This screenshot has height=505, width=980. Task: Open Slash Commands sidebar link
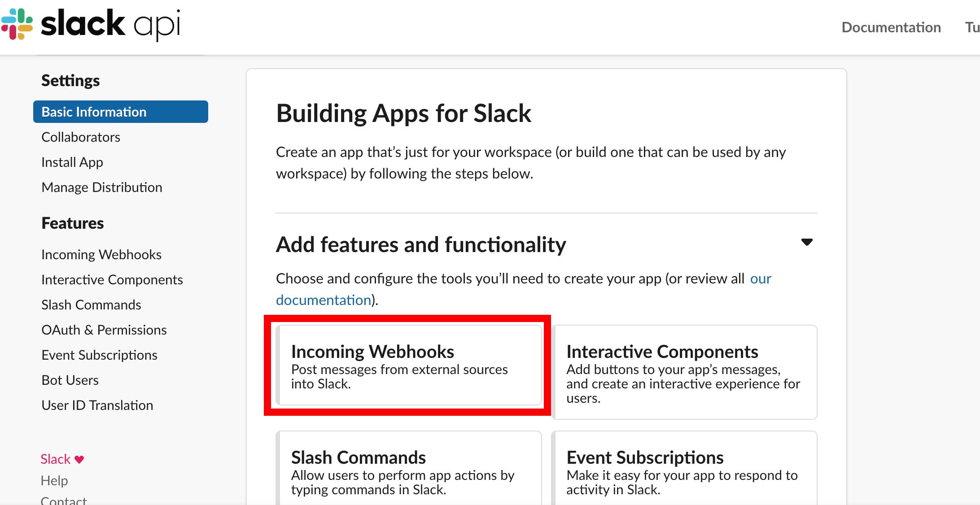91,305
